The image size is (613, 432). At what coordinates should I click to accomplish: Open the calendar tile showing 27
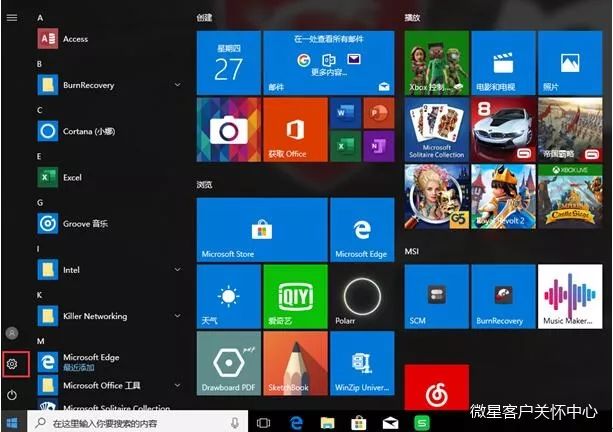click(229, 63)
